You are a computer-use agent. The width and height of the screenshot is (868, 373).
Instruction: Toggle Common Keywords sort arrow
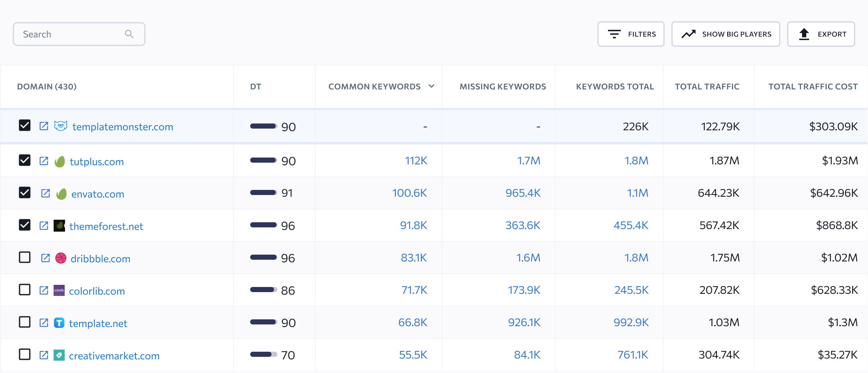click(431, 86)
